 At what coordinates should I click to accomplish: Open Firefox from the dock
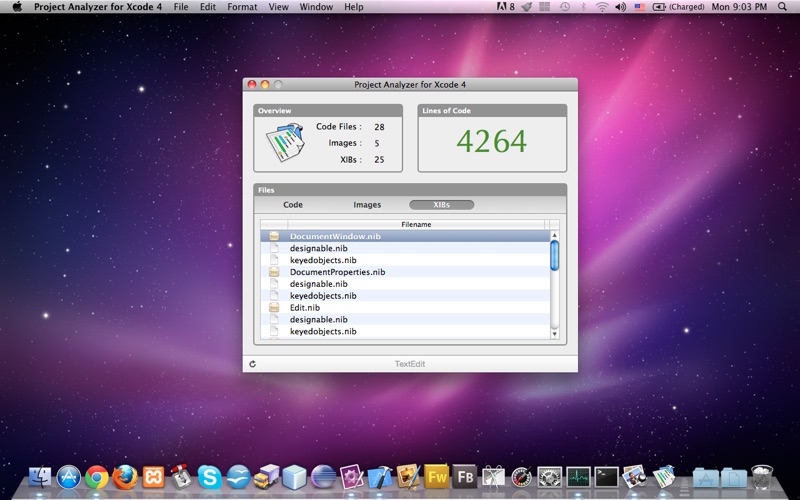(x=125, y=478)
